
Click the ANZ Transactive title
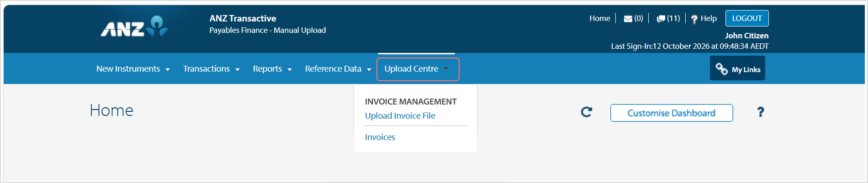[x=243, y=19]
